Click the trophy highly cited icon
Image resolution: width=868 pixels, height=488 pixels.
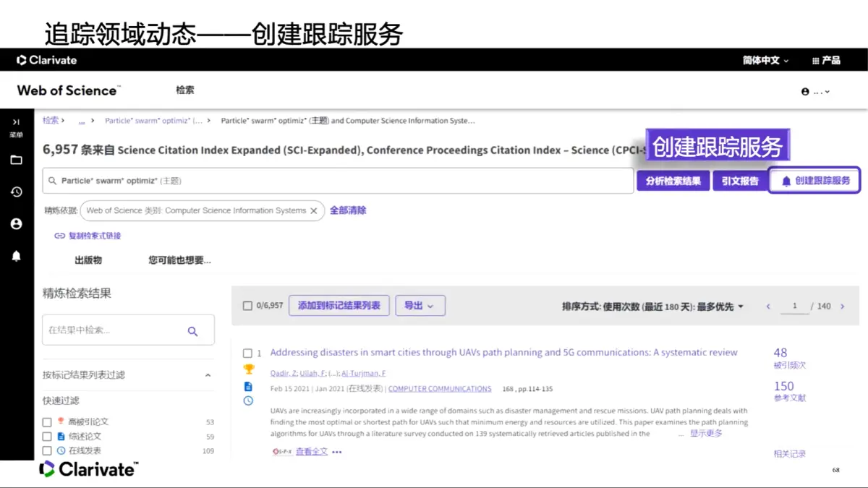pos(249,369)
